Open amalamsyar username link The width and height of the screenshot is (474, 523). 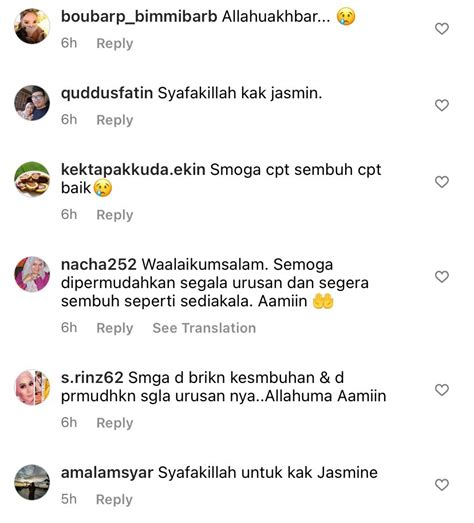click(x=107, y=473)
